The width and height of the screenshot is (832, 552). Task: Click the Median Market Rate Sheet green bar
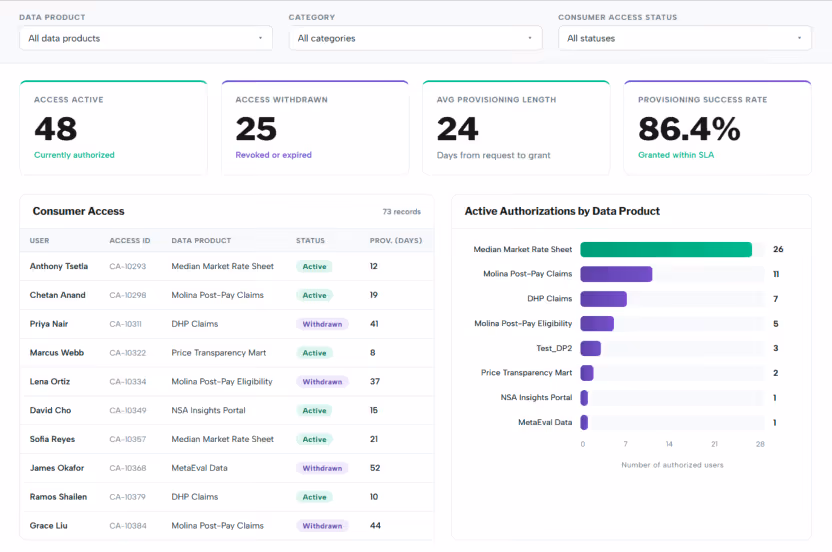click(666, 249)
